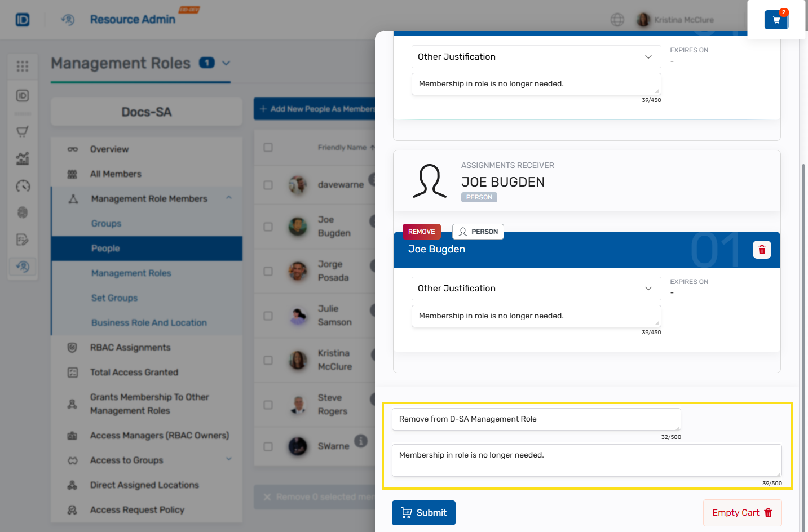This screenshot has width=808, height=532.
Task: Select the gauge dashboard icon in sidebar
Action: [23, 186]
